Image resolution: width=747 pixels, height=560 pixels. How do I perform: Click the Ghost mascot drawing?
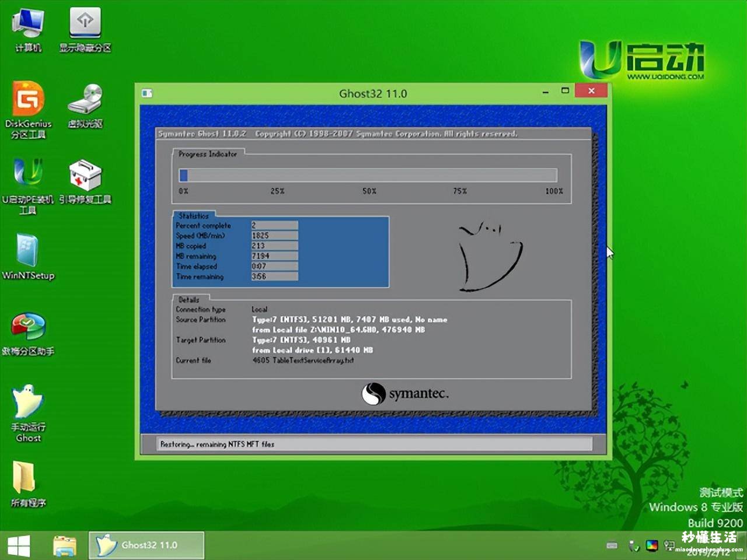coord(490,257)
